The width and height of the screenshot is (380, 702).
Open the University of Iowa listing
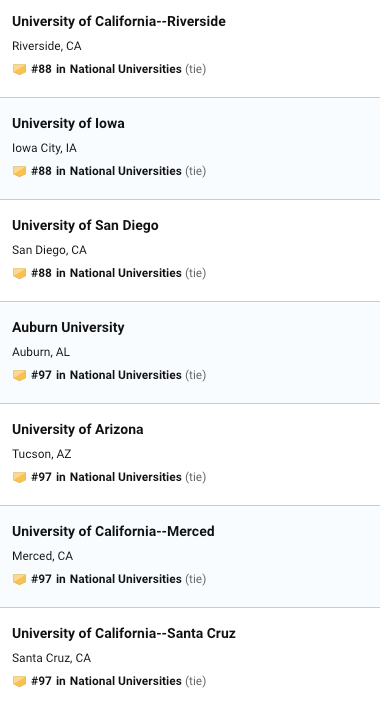68,124
